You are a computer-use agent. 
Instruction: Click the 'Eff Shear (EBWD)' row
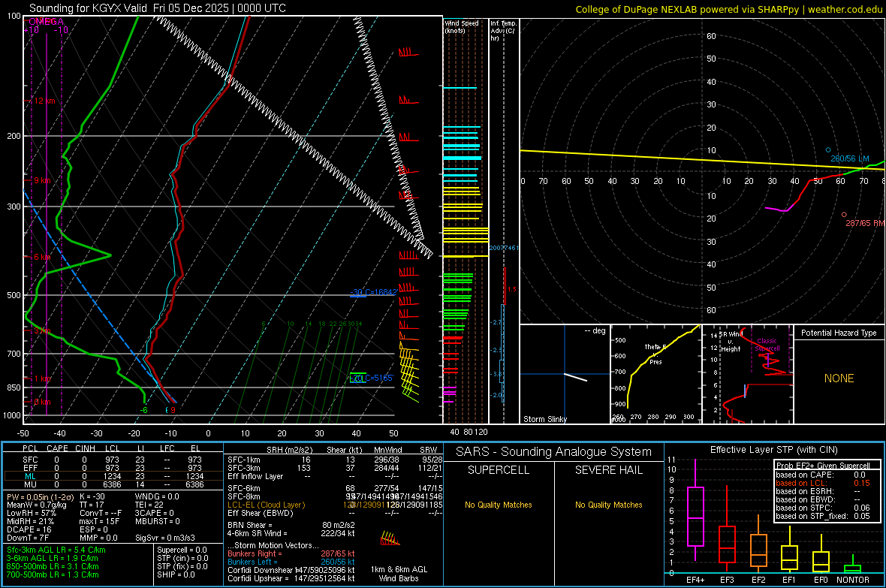point(335,514)
